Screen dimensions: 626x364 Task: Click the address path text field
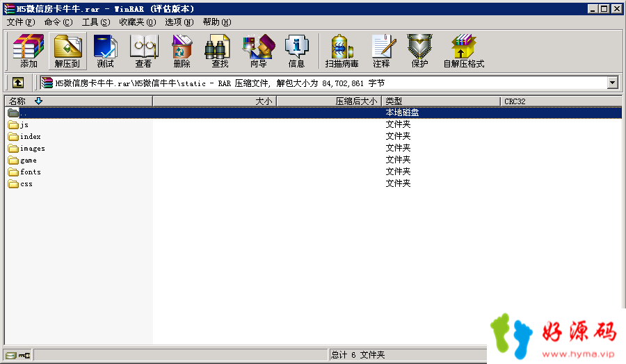pyautogui.click(x=323, y=83)
